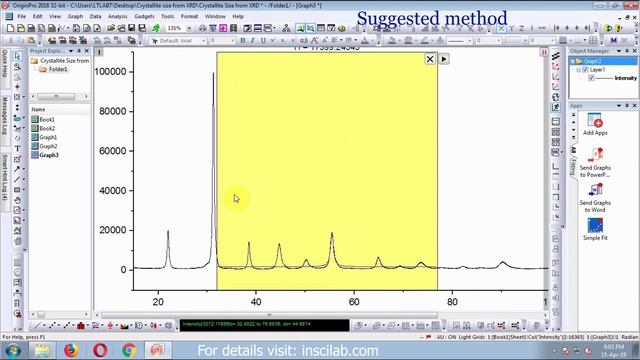
Task: Open the Window menu
Action: pyautogui.click(x=215, y=16)
